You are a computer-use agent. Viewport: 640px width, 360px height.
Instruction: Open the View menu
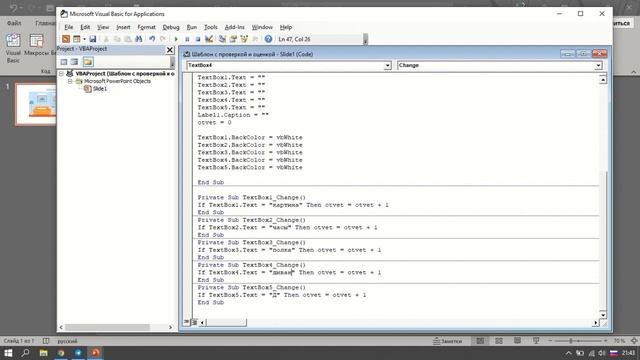[103, 27]
